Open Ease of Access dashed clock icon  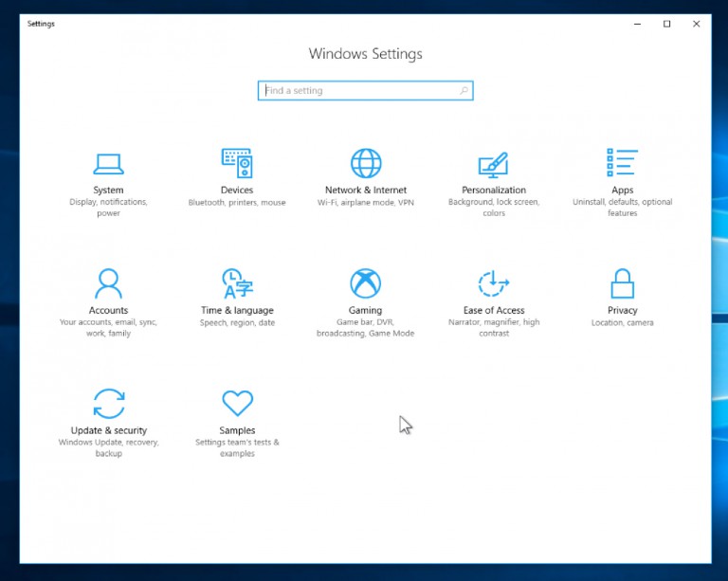tap(494, 283)
